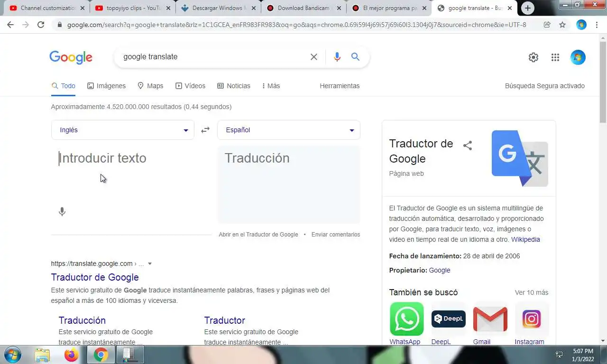Open Instagram related search icon

click(532, 319)
